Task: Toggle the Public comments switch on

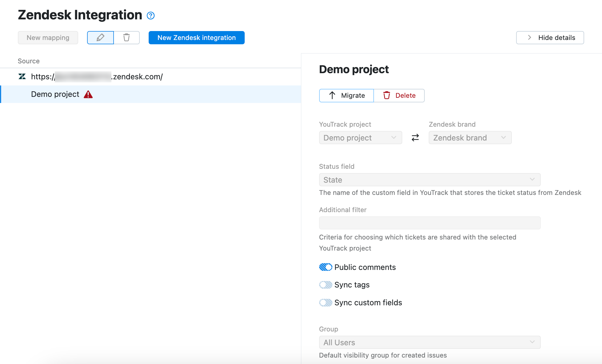Action: (x=325, y=267)
